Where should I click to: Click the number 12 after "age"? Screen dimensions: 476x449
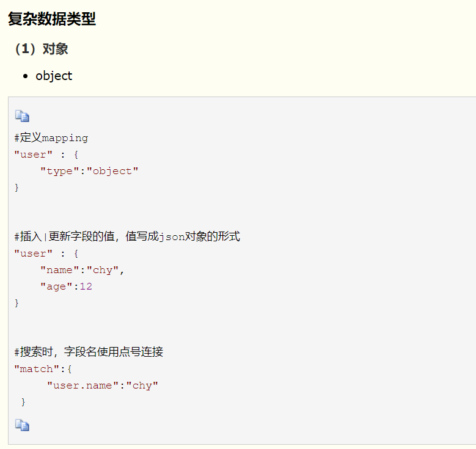(86, 287)
